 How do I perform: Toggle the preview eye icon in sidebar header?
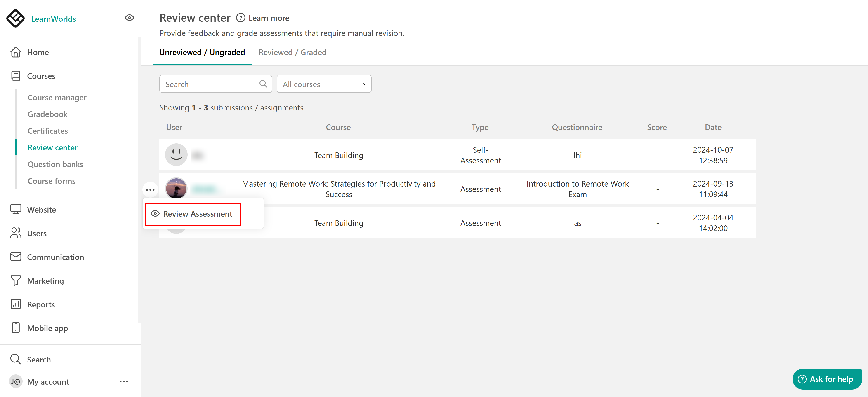point(129,18)
